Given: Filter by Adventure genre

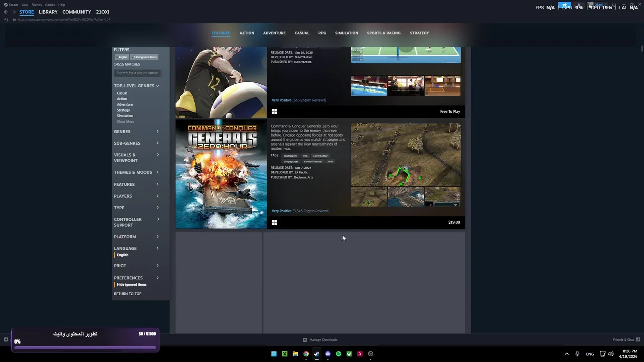Looking at the screenshot, I should 125,104.
